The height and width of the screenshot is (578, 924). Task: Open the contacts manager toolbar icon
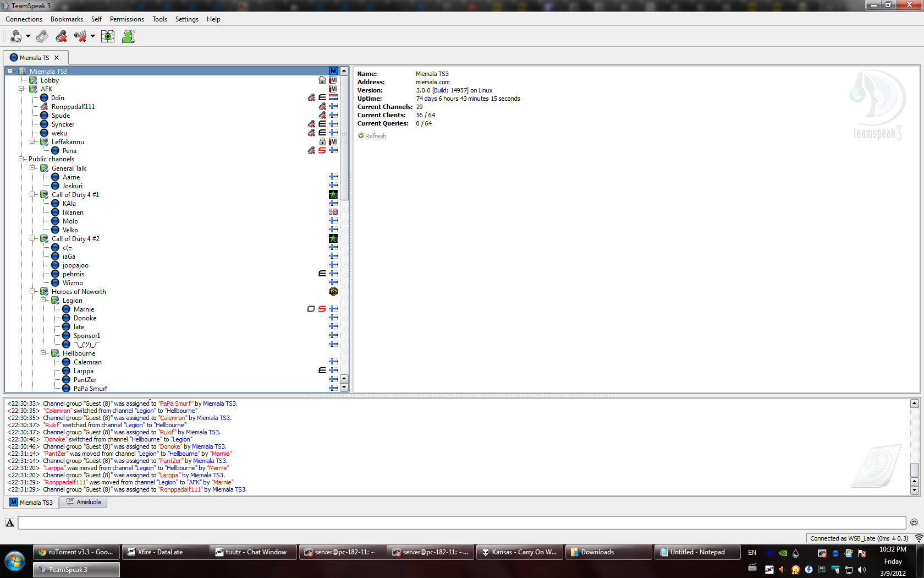[x=128, y=36]
